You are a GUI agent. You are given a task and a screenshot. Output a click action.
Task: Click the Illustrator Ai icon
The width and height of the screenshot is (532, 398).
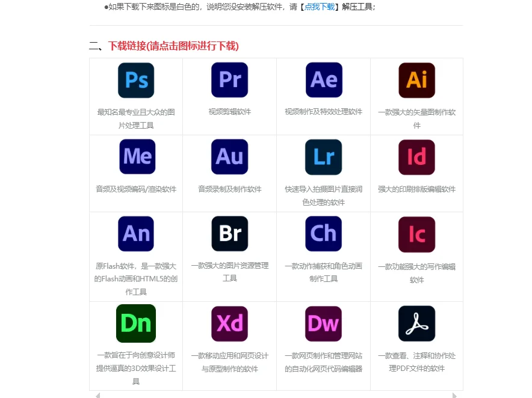click(417, 79)
